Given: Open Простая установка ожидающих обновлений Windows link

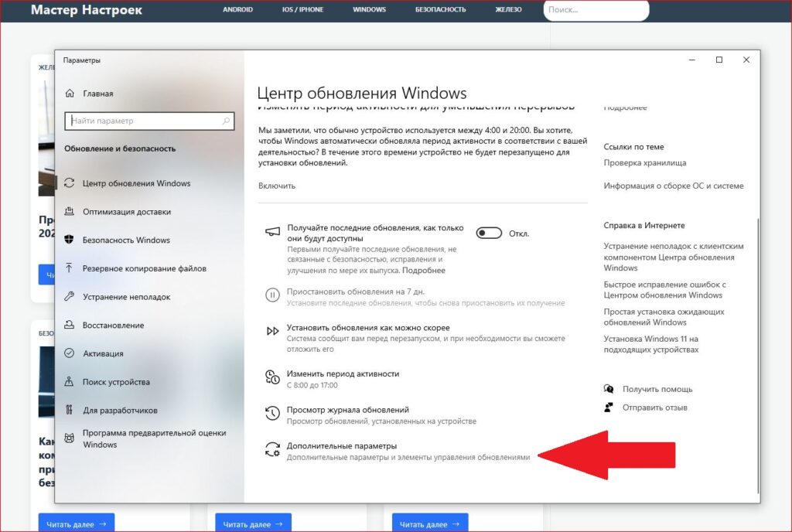Looking at the screenshot, I should [x=664, y=317].
